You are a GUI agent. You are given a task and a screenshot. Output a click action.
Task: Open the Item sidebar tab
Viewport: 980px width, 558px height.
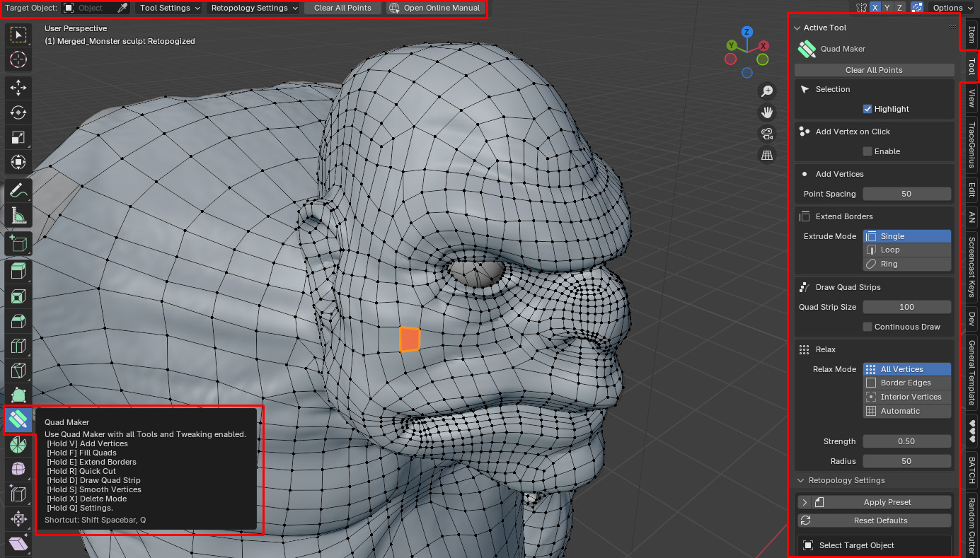[x=972, y=34]
